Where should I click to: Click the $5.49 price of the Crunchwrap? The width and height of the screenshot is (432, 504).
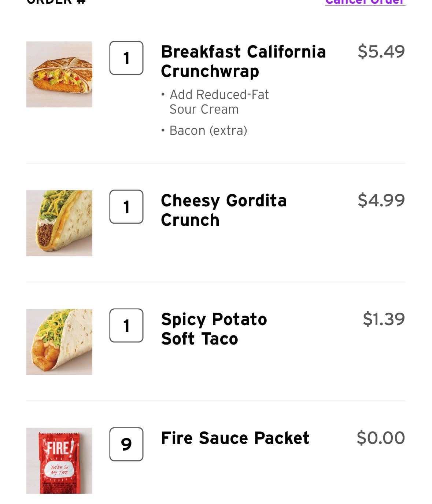click(x=381, y=51)
